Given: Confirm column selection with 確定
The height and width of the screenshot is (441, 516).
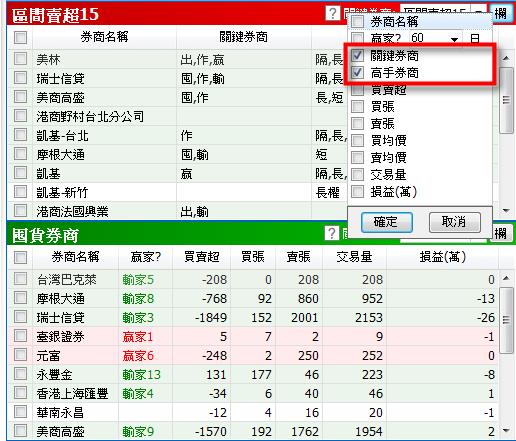Looking at the screenshot, I should click(x=387, y=222).
